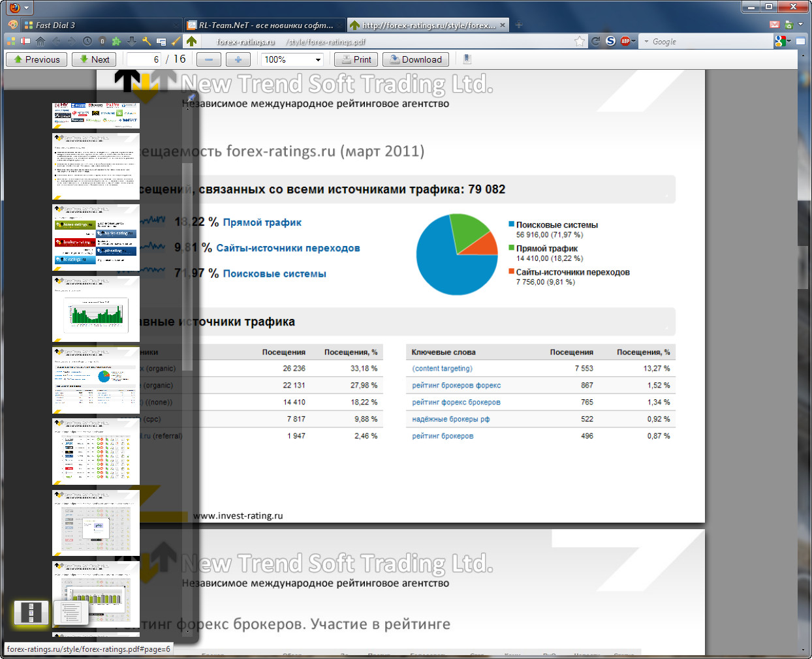Click the "Сайты-источники переходов" link

pyautogui.click(x=288, y=248)
